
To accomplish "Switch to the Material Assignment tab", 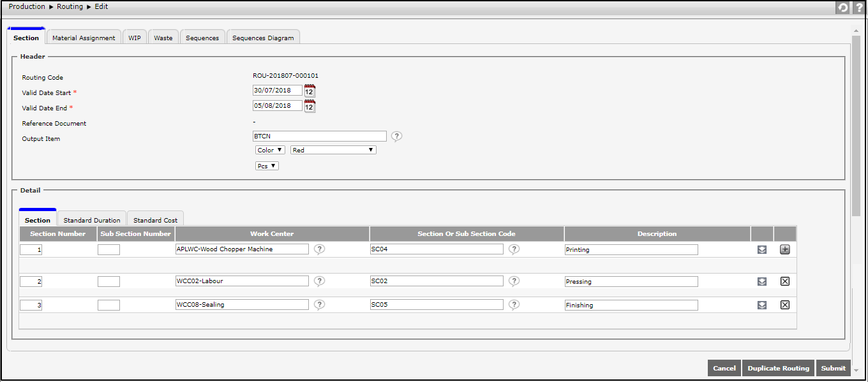I will tap(84, 38).
